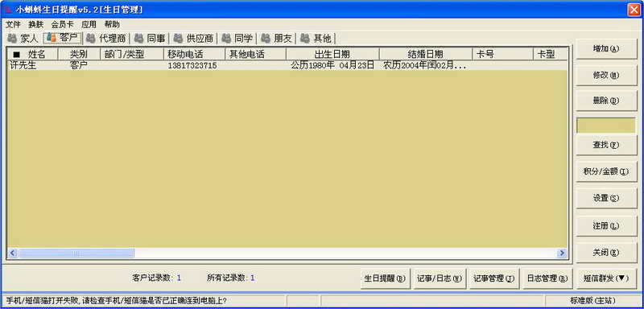This screenshot has height=309, width=644.
Task: Click the people icon on 供应商 tab
Action: [x=178, y=39]
